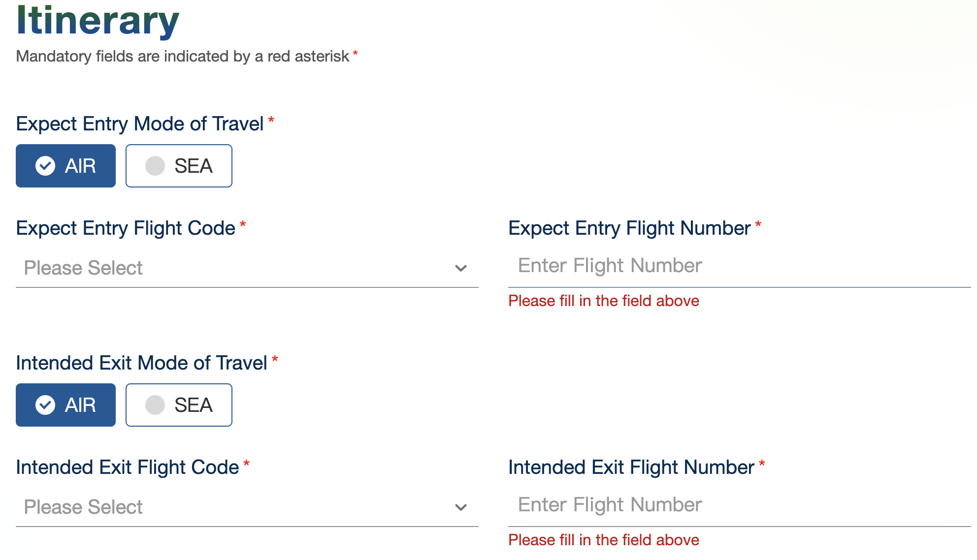Click the Expect Entry Mode of Travel label
Viewport: 977px width, 560px height.
click(x=140, y=124)
